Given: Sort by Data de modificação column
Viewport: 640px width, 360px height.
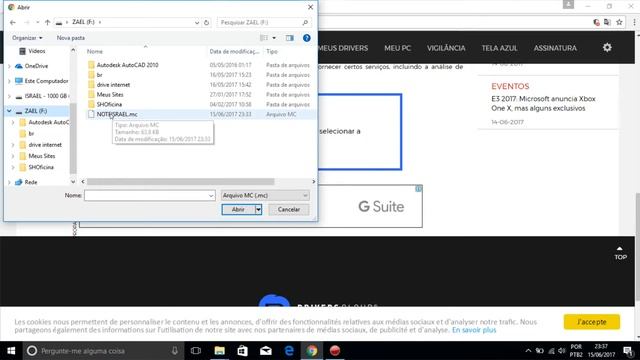Looking at the screenshot, I should (234, 51).
